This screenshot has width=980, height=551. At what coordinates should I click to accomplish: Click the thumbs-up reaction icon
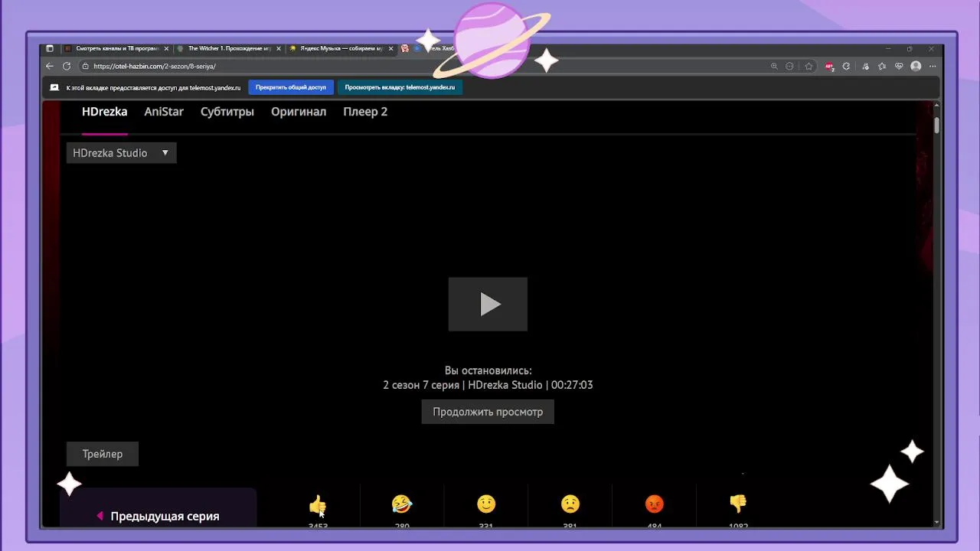tap(318, 504)
